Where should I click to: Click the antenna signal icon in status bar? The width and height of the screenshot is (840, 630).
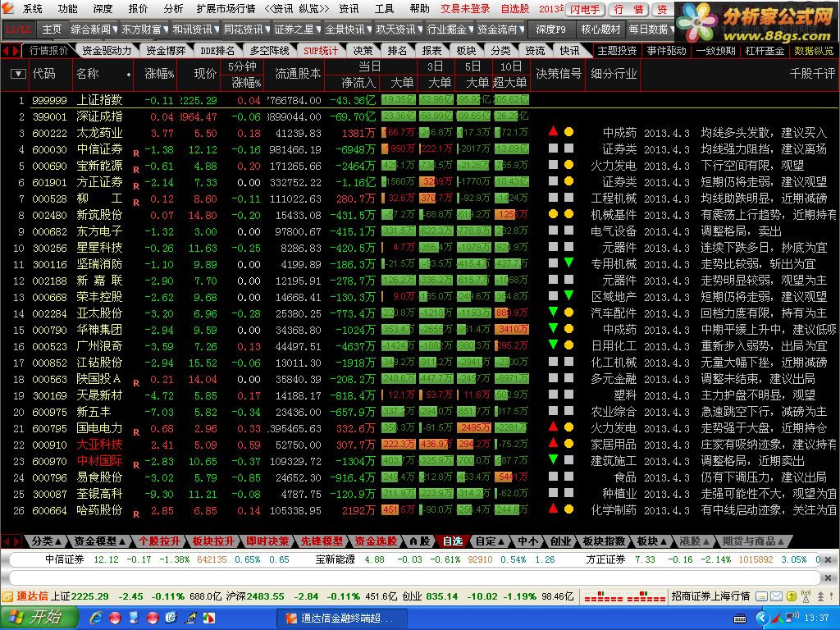tap(806, 596)
